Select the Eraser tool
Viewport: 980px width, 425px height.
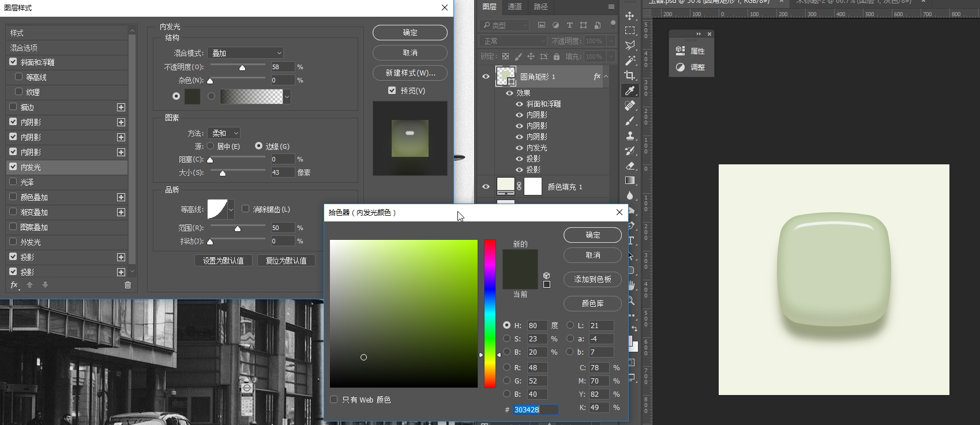630,166
